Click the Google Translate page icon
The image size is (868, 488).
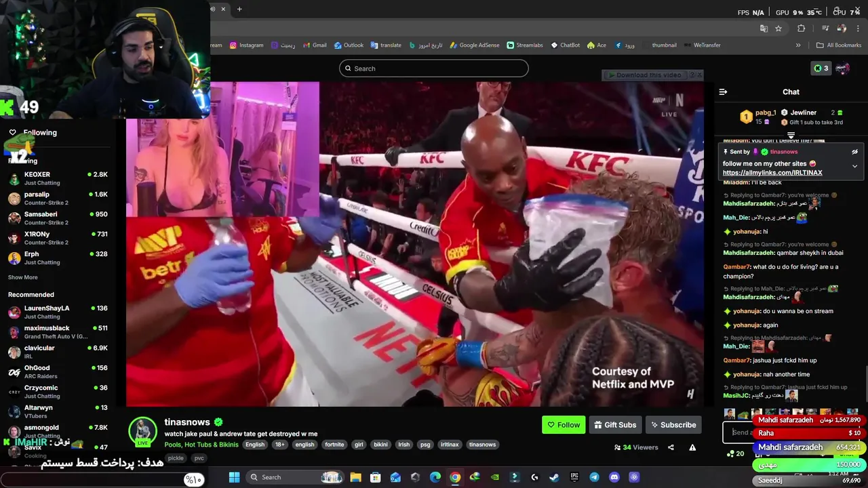[764, 28]
